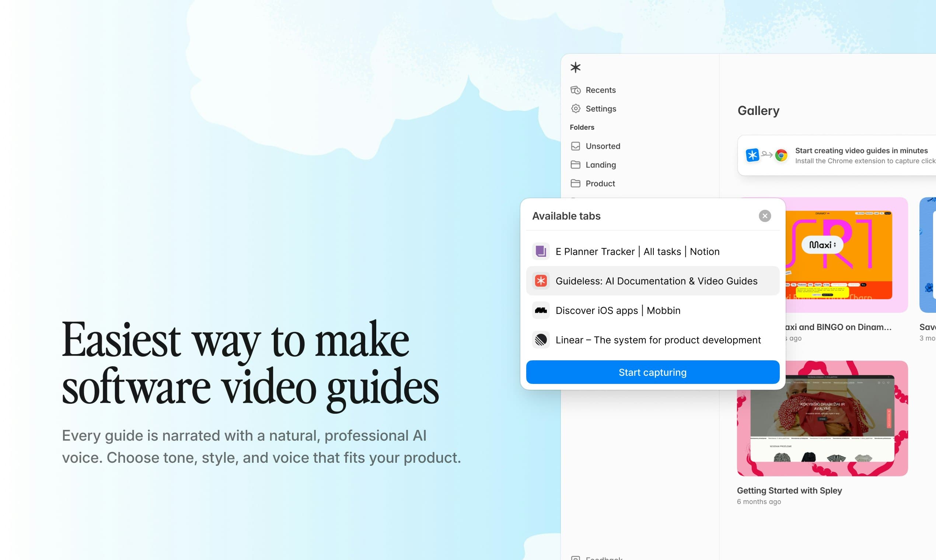
Task: Click the Notion icon for E Planner Tracker
Action: tap(541, 251)
